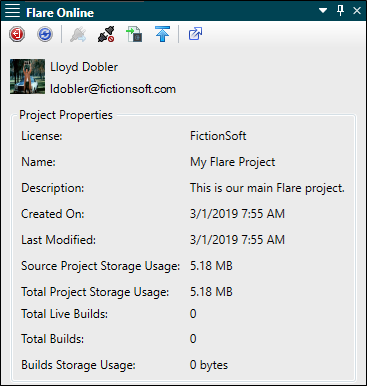Viewport: 367px width, 386px height.
Task: Toggle auto-hide with the pin icon
Action: click(x=340, y=10)
